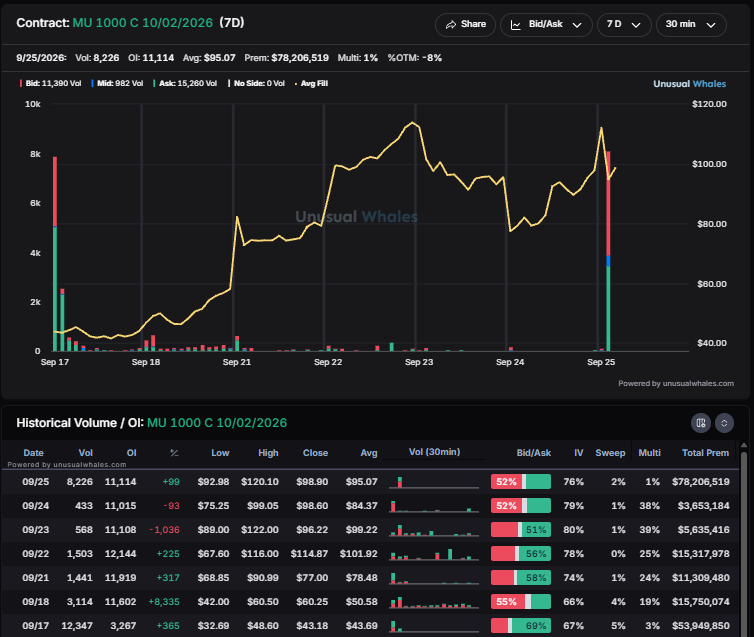Click the Share button
754x637 pixels.
click(465, 25)
